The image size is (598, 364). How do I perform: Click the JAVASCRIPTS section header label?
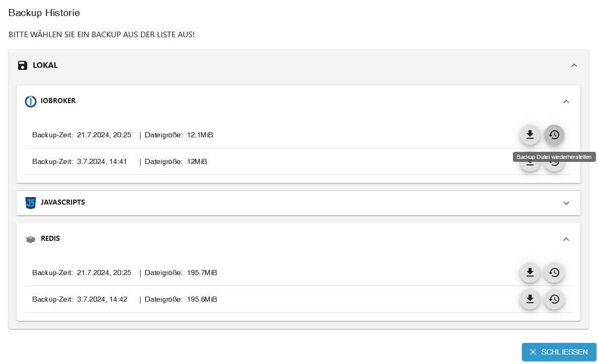coord(63,203)
